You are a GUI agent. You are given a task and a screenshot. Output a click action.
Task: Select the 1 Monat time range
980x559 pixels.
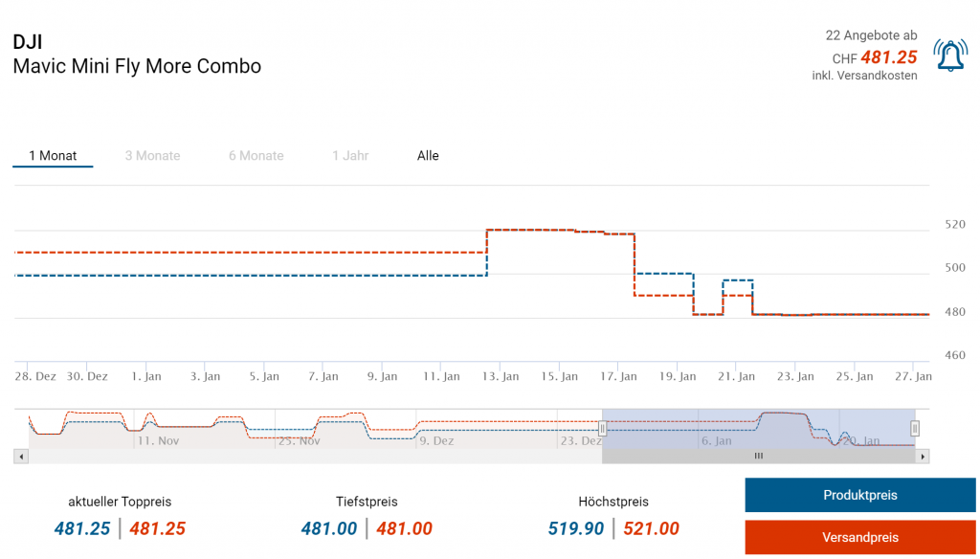click(x=53, y=156)
